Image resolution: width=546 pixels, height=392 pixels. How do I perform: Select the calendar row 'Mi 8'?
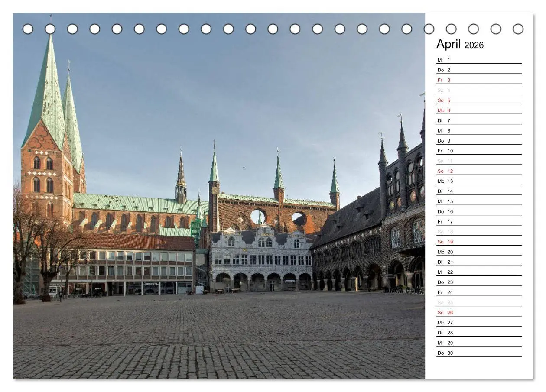coord(479,130)
